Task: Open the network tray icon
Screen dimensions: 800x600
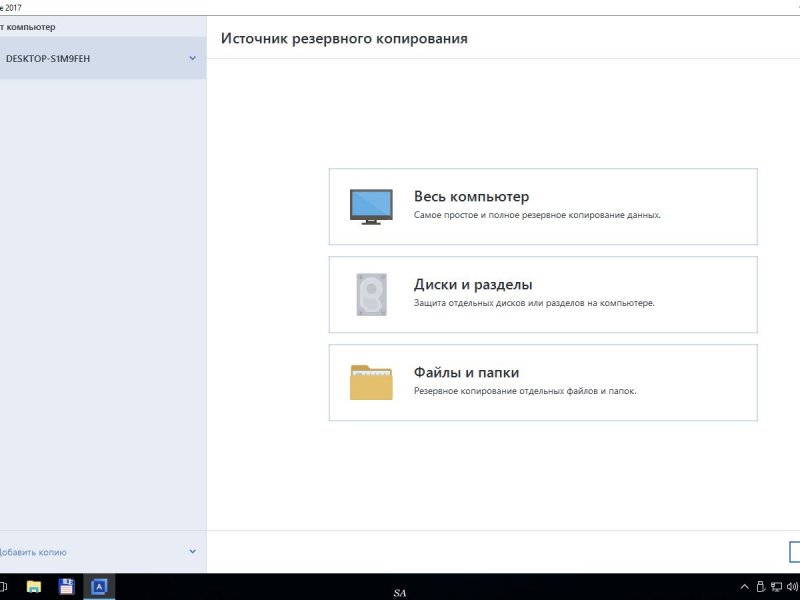Action: pyautogui.click(x=777, y=587)
